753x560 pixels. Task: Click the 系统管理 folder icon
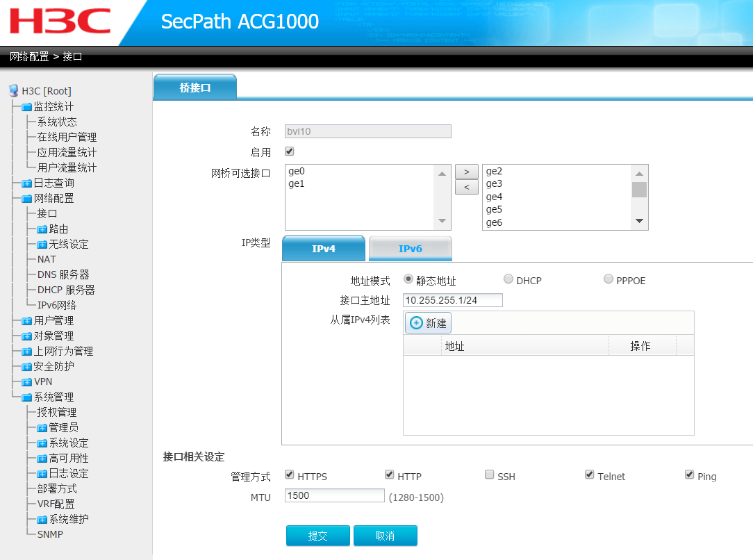tap(26, 397)
